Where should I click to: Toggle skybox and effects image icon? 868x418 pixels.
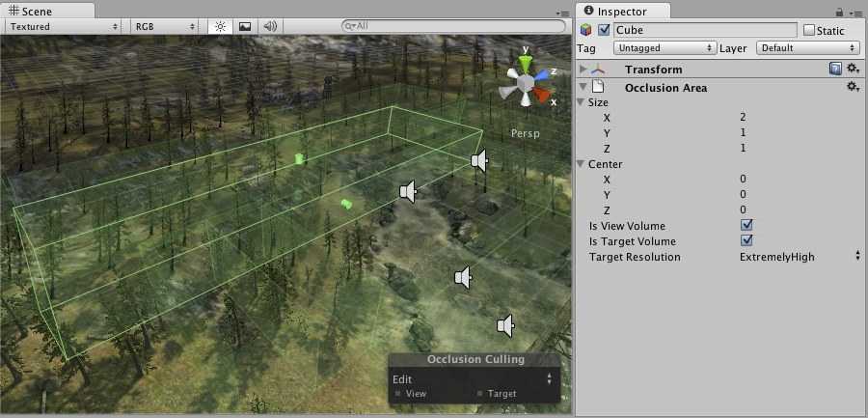click(245, 27)
